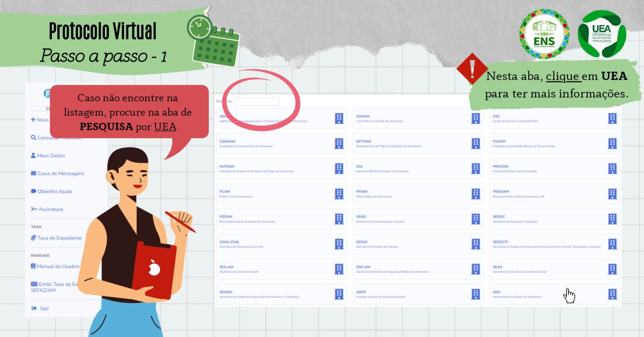The width and height of the screenshot is (644, 337).
Task: Click the building icon in the PROCON card
Action: coord(612,168)
